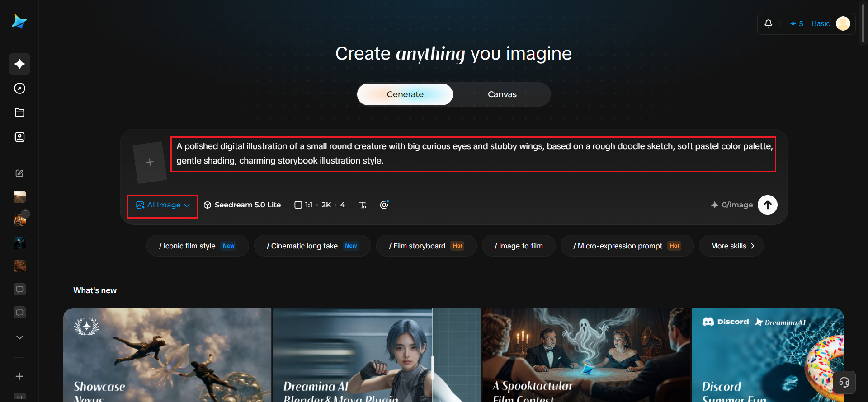Switch to the Canvas tab
Image resolution: width=868 pixels, height=402 pixels.
coord(502,94)
